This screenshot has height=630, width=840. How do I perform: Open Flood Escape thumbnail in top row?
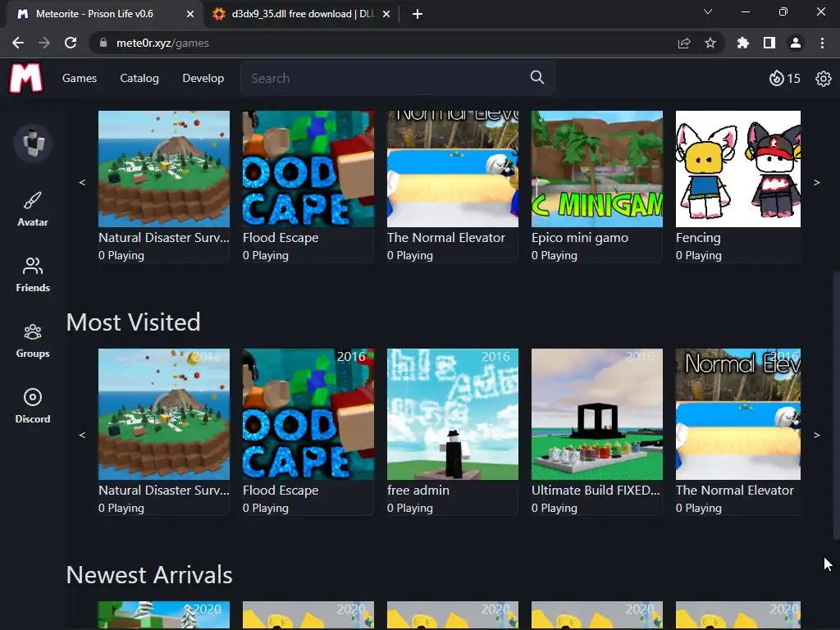(x=308, y=169)
